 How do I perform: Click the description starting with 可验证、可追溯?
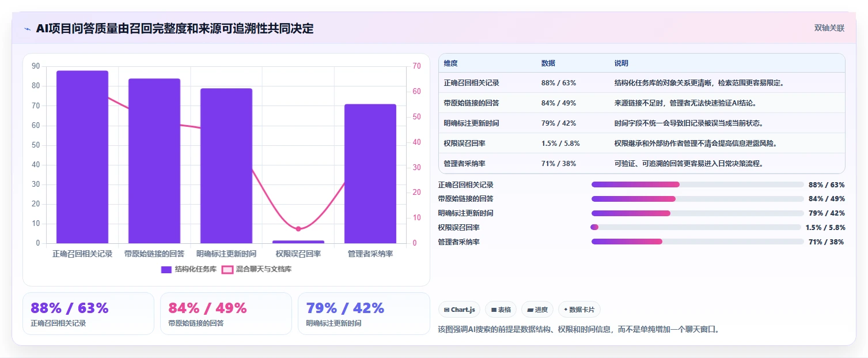[x=689, y=164]
